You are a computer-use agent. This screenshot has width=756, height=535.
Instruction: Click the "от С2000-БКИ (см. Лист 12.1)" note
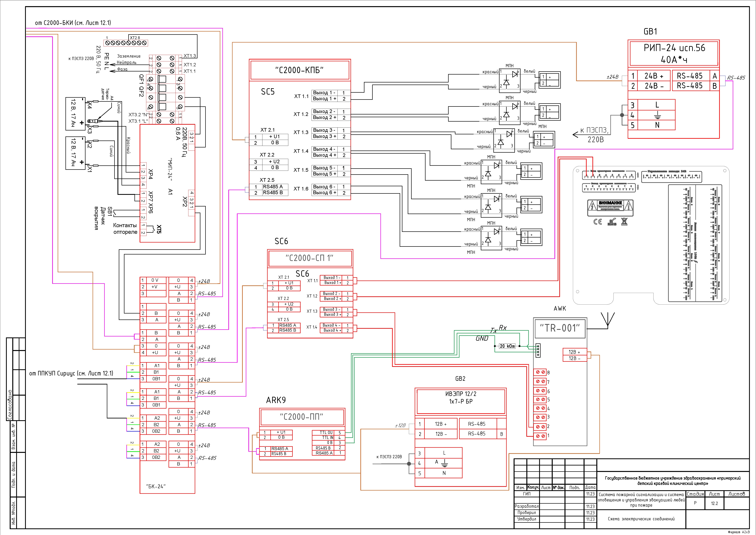click(73, 23)
